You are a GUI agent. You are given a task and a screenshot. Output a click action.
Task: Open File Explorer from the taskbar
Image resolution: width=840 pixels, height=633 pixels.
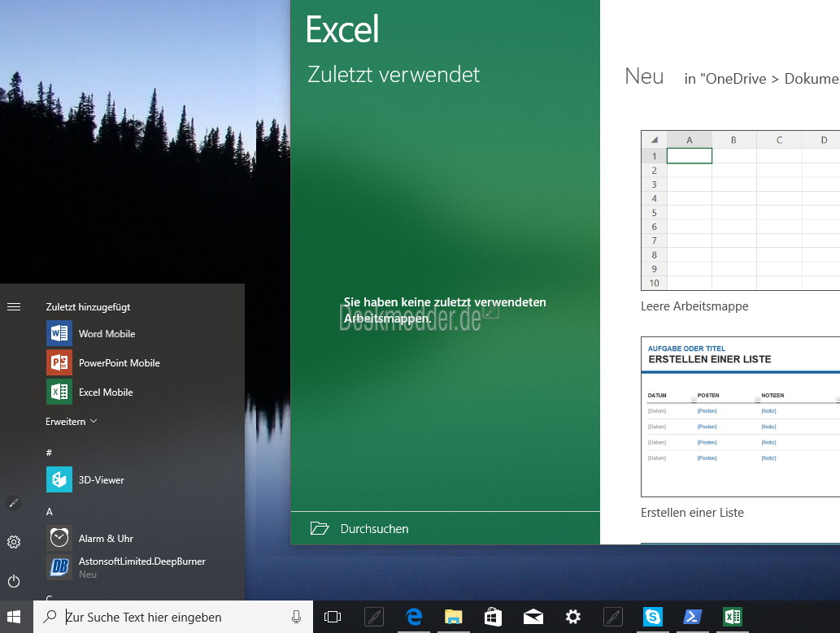(453, 617)
